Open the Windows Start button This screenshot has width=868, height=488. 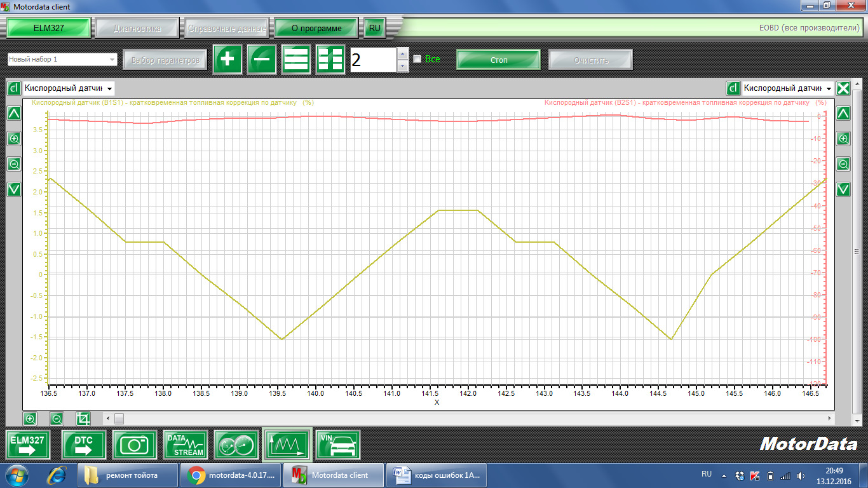tap(17, 475)
